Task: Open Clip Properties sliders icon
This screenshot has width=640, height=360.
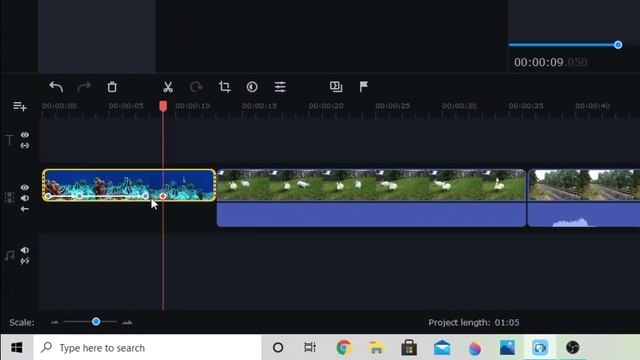Action: 280,87
